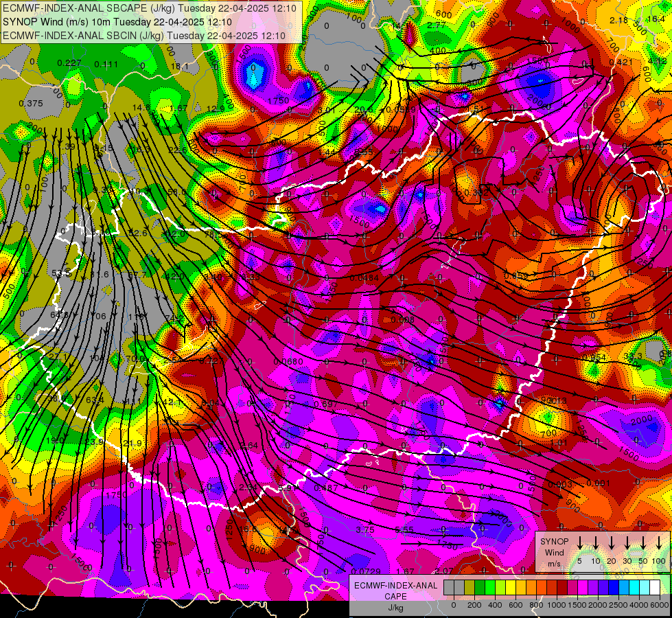The image size is (672, 618).
Task: Click the 2.07 value on the map
Action: [x=443, y=571]
